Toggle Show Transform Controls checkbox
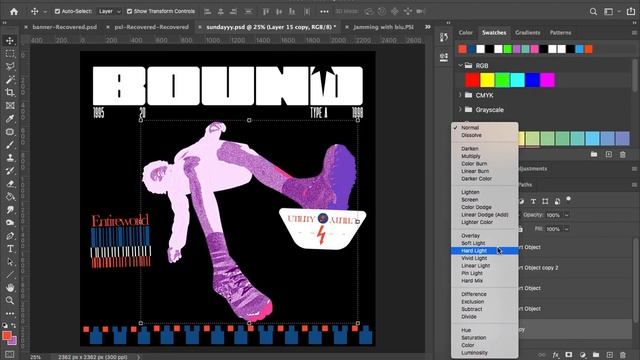The image size is (640, 360). click(129, 11)
